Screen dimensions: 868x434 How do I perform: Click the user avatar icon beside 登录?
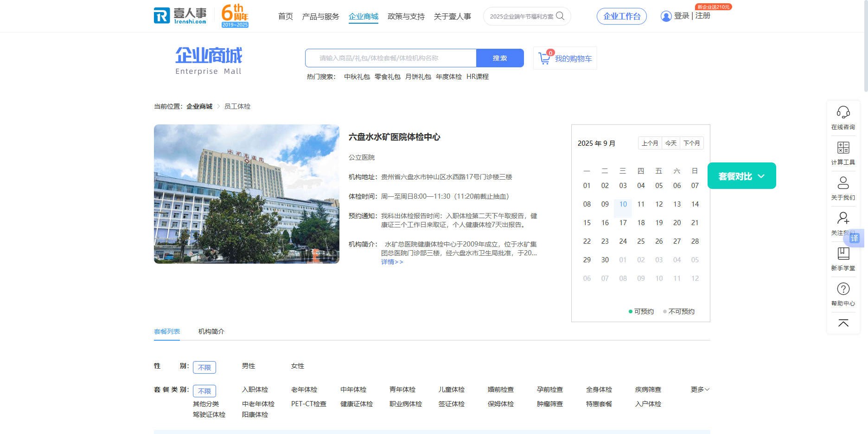pos(666,16)
